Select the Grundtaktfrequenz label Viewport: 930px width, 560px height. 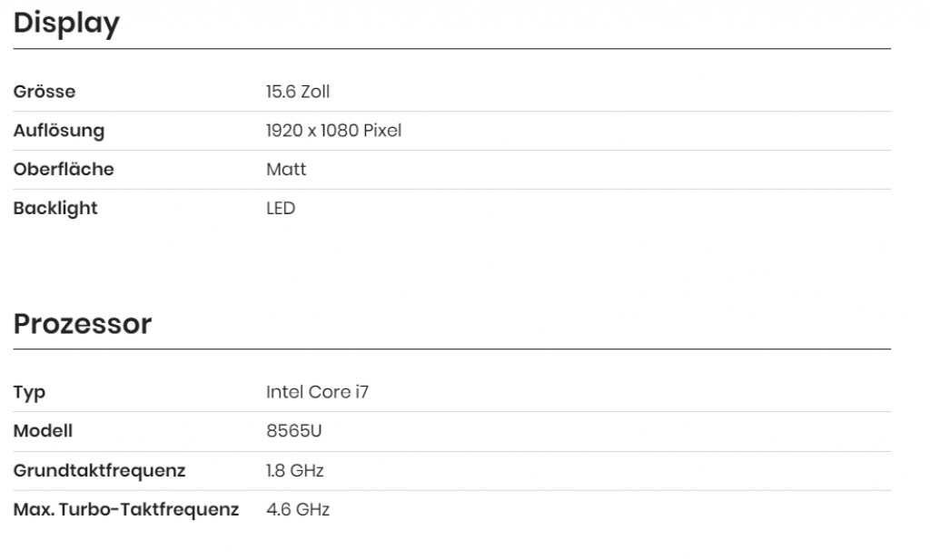(99, 471)
